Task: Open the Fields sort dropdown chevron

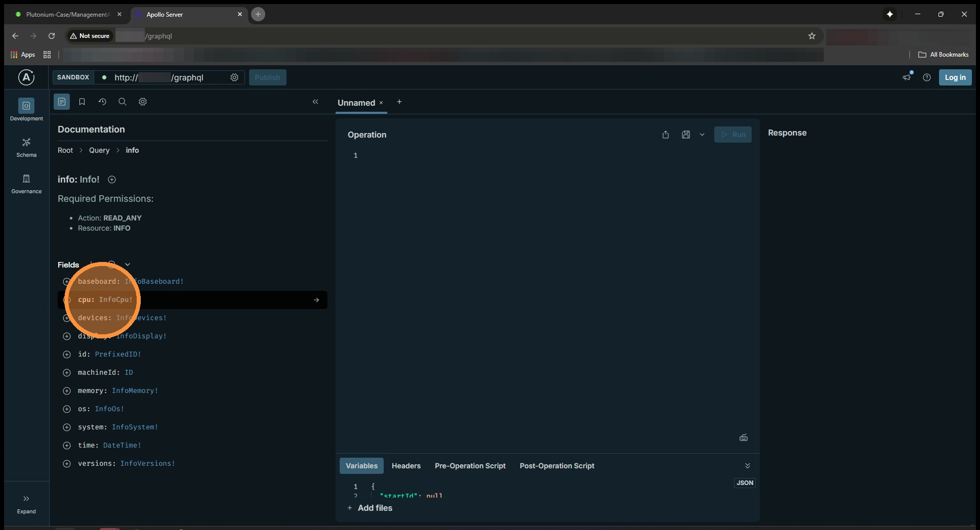Action: point(128,264)
